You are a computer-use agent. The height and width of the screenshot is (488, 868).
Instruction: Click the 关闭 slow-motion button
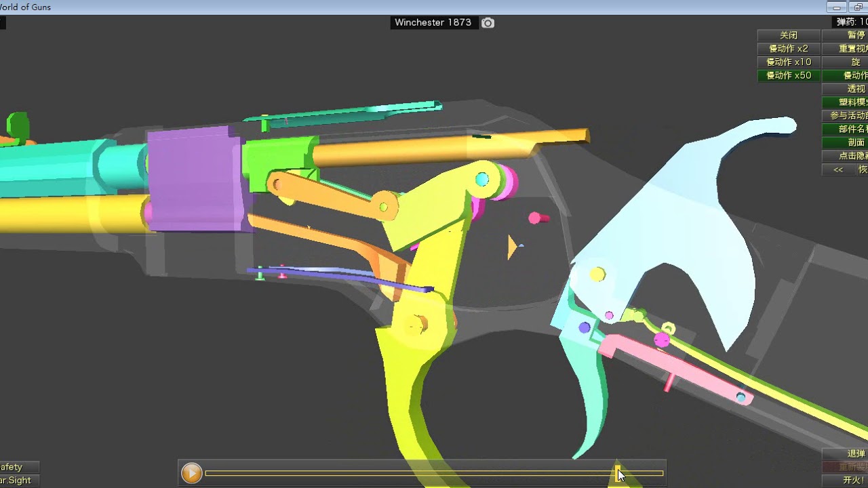(789, 35)
